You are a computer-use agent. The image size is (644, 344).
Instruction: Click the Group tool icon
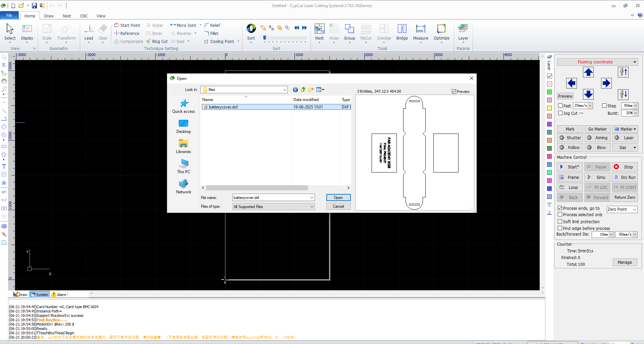coord(350,32)
